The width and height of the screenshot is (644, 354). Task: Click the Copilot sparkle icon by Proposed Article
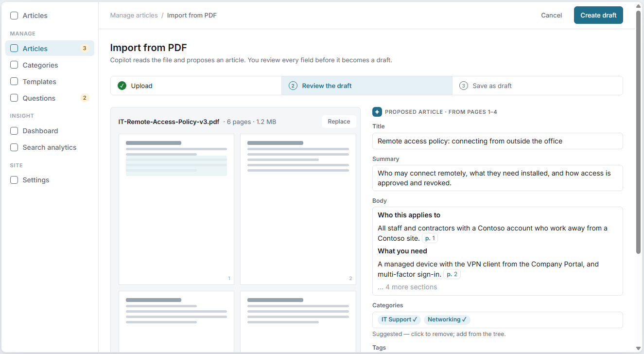(x=377, y=112)
